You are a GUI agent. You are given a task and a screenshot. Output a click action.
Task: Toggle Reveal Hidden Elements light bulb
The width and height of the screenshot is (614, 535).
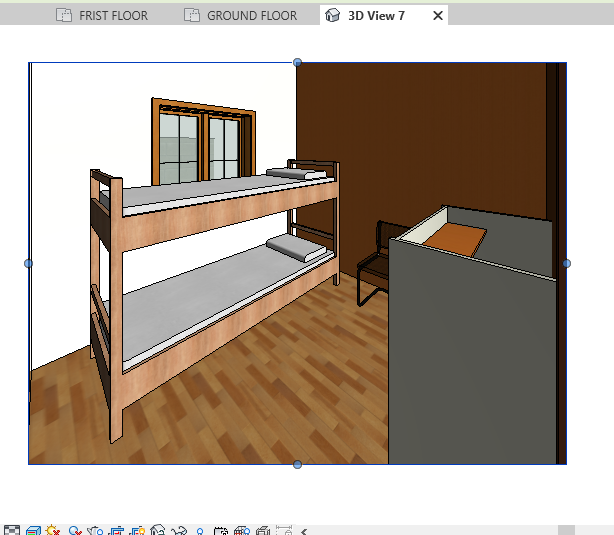(200, 531)
